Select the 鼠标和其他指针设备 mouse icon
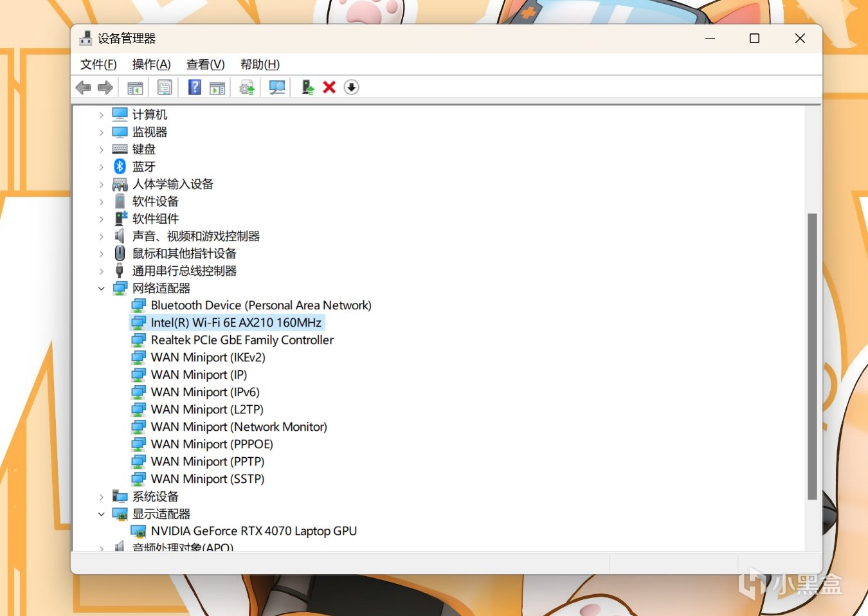Viewport: 868px width, 616px height. 120,253
